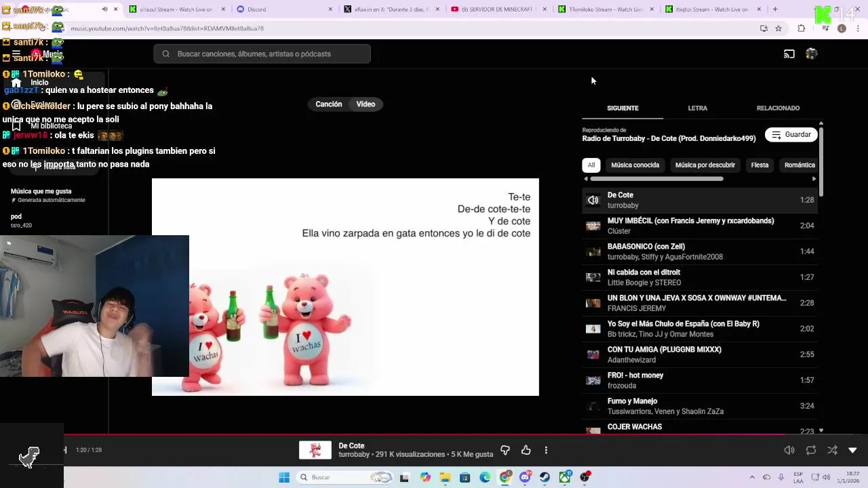This screenshot has width=868, height=488.
Task: Open Microsoft Edge from the taskbar
Action: coord(485,477)
